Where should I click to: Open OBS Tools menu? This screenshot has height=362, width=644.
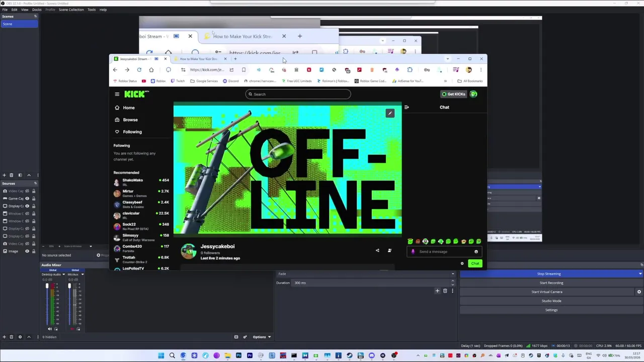click(x=92, y=10)
